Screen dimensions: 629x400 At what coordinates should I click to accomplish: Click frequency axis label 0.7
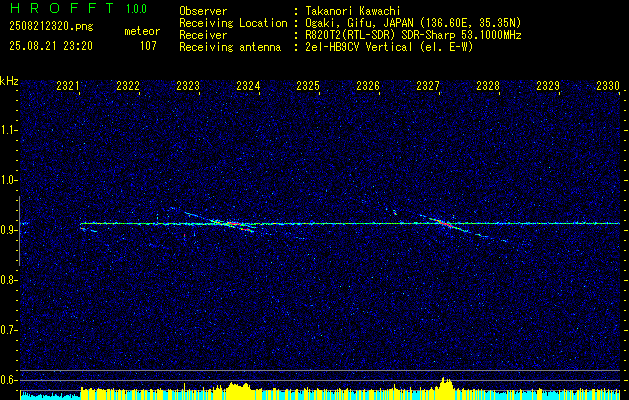click(x=8, y=330)
